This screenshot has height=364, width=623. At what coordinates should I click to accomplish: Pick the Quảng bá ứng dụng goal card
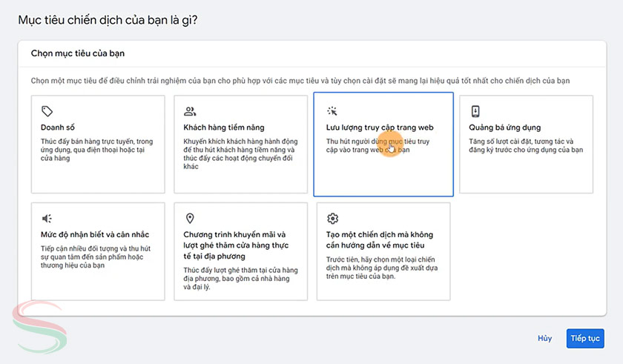526,145
